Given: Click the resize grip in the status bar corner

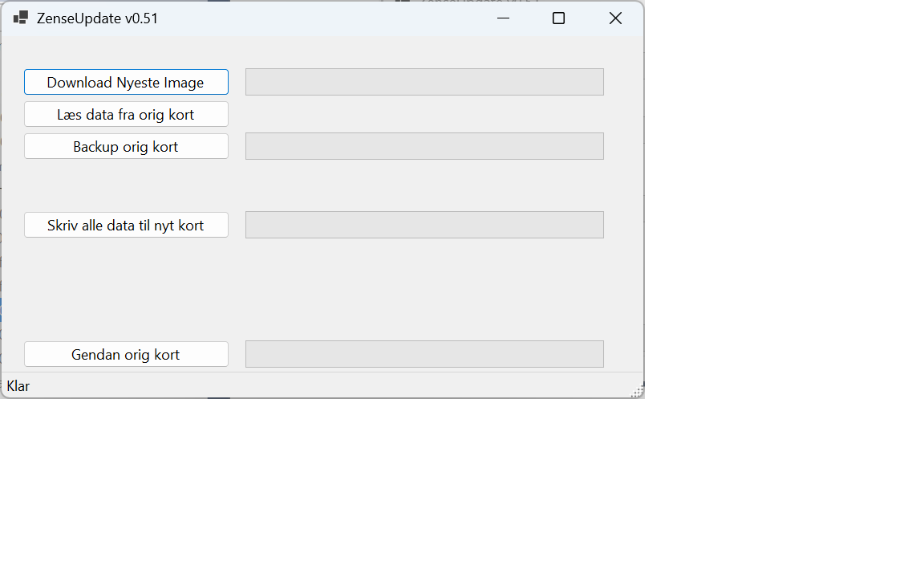Looking at the screenshot, I should (x=638, y=392).
